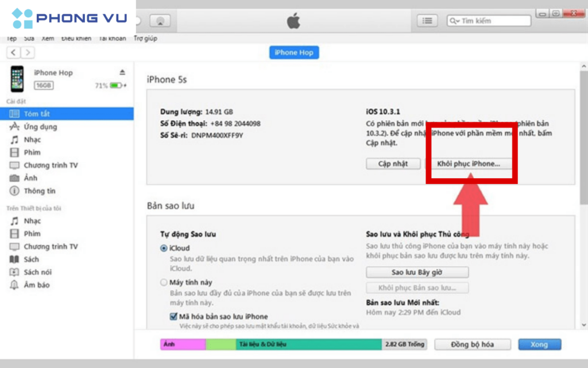Click the Tài liệu & Dữ liệu storage segment
This screenshot has height=368, width=588.
(x=308, y=344)
